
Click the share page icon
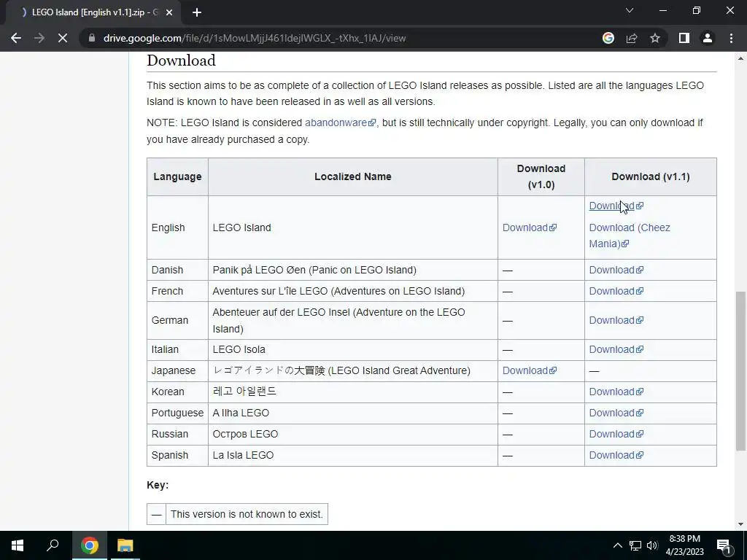[632, 38]
